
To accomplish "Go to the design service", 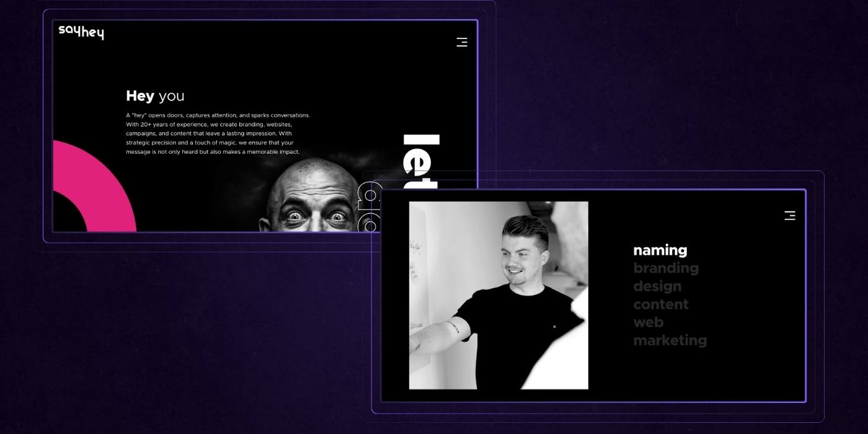I will [x=657, y=286].
